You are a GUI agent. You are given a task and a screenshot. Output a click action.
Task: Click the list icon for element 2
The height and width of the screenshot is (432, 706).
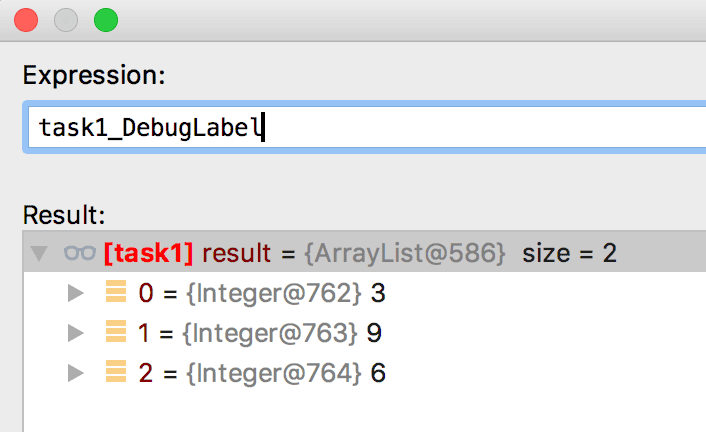(116, 372)
